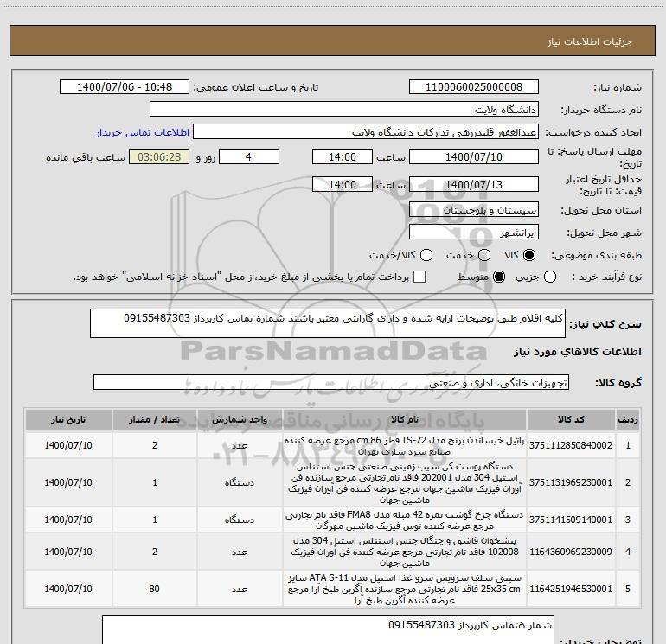
Task: Click the remaining days field showing 4
Action: coord(249,156)
